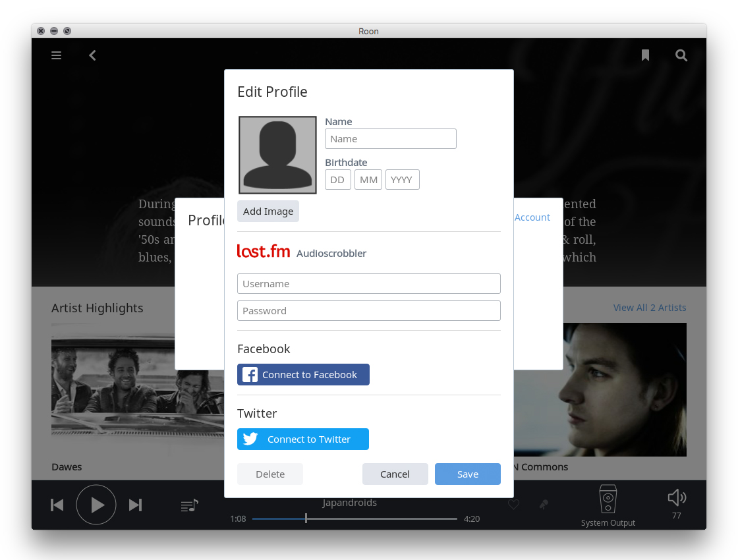738x560 pixels.
Task: Focus the YYYY birthdate year field
Action: pyautogui.click(x=402, y=180)
